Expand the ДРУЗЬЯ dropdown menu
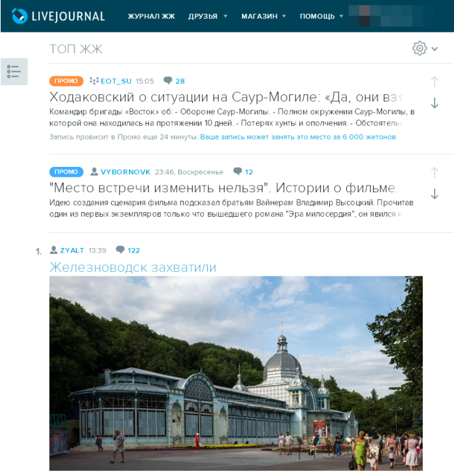This screenshot has width=454, height=476. (225, 16)
